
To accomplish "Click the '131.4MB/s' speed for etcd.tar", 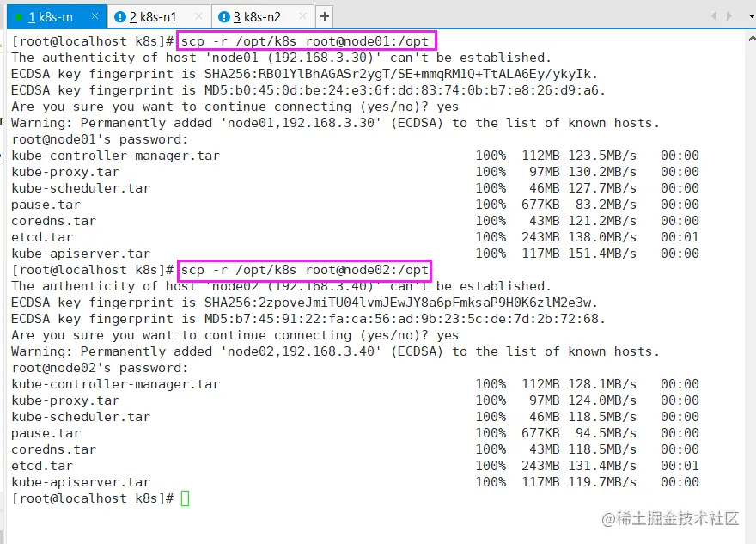I will click(x=602, y=466).
